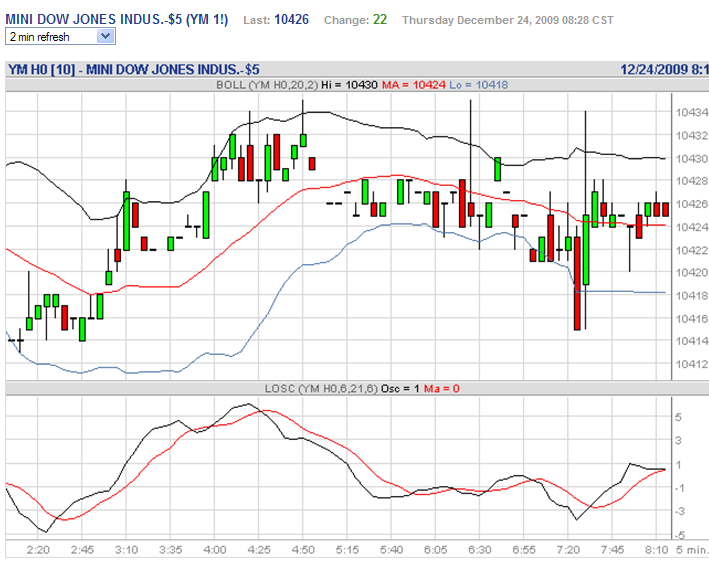This screenshot has height=564, width=709.
Task: Click the 10414 price axis label
Action: coord(692,341)
